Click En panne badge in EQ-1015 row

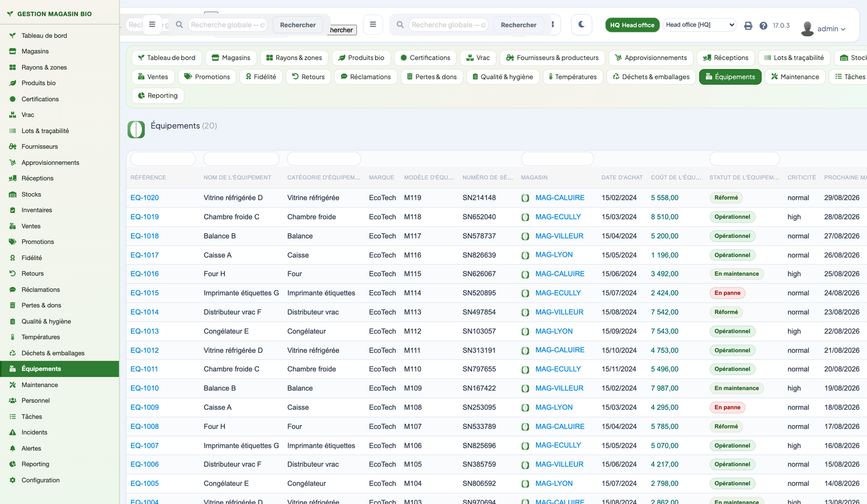coord(727,293)
